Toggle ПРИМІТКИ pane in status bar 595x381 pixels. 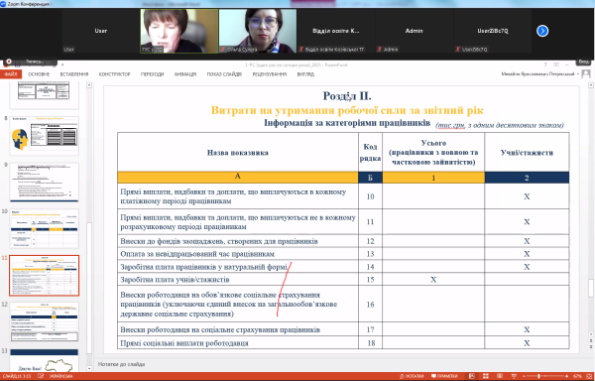[x=444, y=376]
